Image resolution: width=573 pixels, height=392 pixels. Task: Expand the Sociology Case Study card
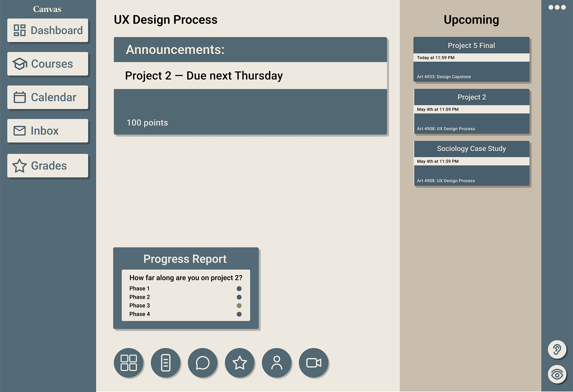[x=471, y=163]
